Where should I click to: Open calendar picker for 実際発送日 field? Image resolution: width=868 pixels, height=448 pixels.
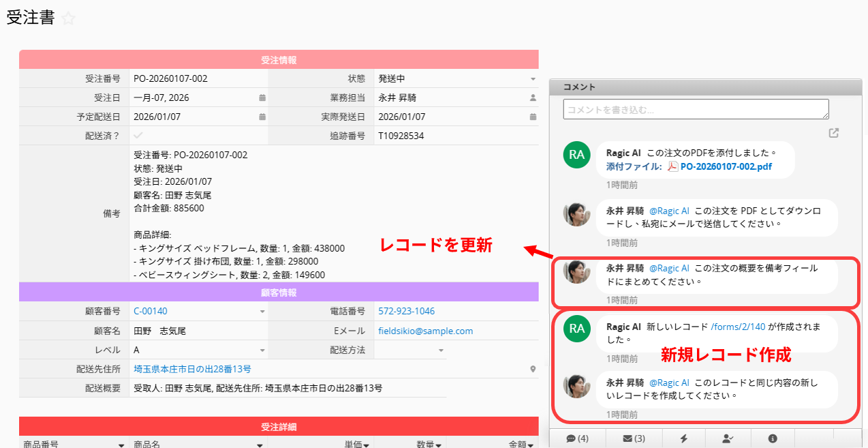(x=533, y=117)
